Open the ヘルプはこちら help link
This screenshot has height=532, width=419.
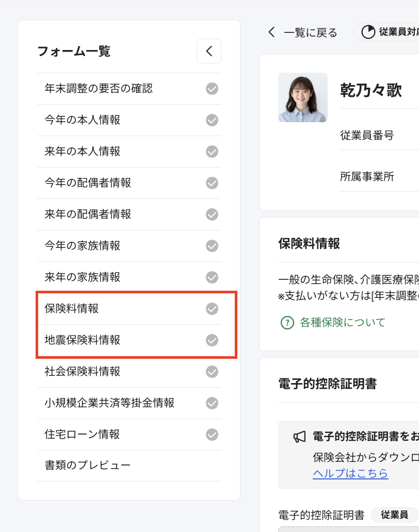[351, 473]
